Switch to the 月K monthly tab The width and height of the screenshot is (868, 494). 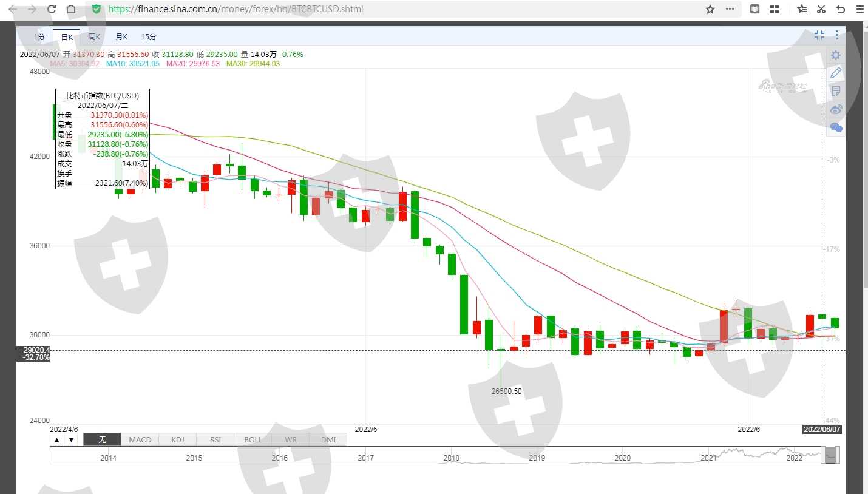[121, 37]
